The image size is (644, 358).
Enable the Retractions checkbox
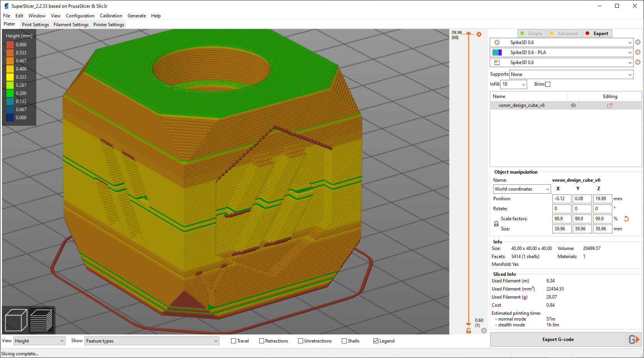coord(261,341)
